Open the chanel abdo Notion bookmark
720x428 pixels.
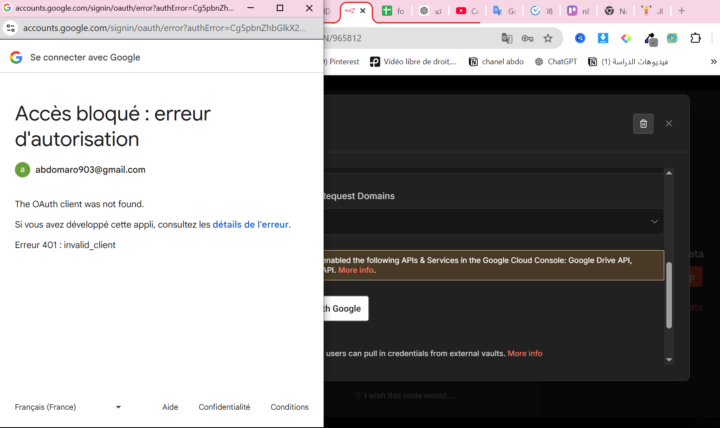click(496, 62)
